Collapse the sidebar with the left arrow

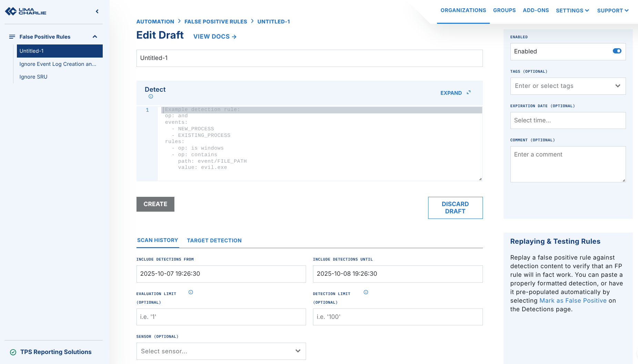click(x=97, y=11)
